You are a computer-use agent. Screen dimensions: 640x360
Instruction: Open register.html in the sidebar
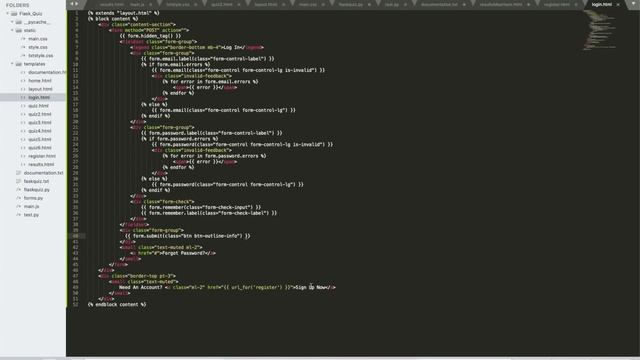coord(42,156)
